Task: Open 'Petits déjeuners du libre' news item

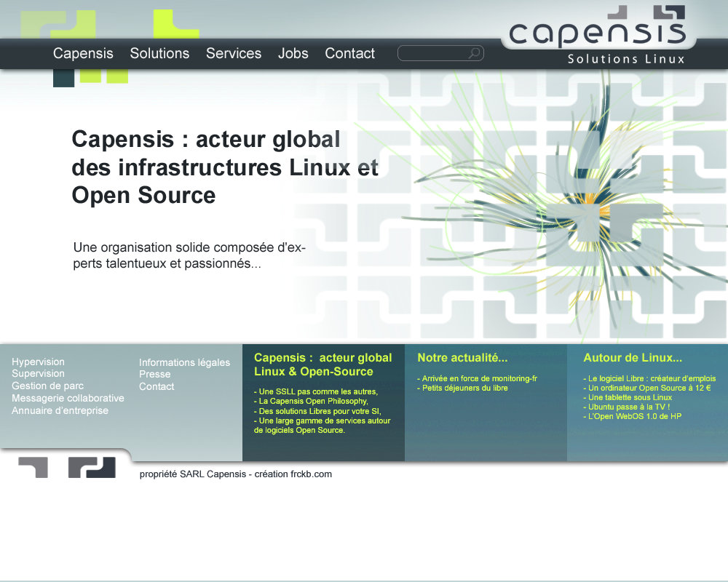Action: point(464,388)
